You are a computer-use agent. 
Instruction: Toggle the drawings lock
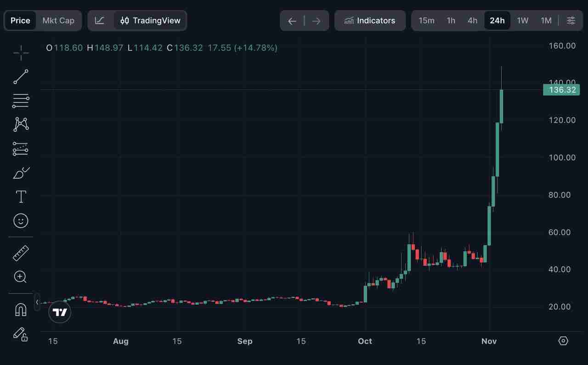[x=21, y=335]
